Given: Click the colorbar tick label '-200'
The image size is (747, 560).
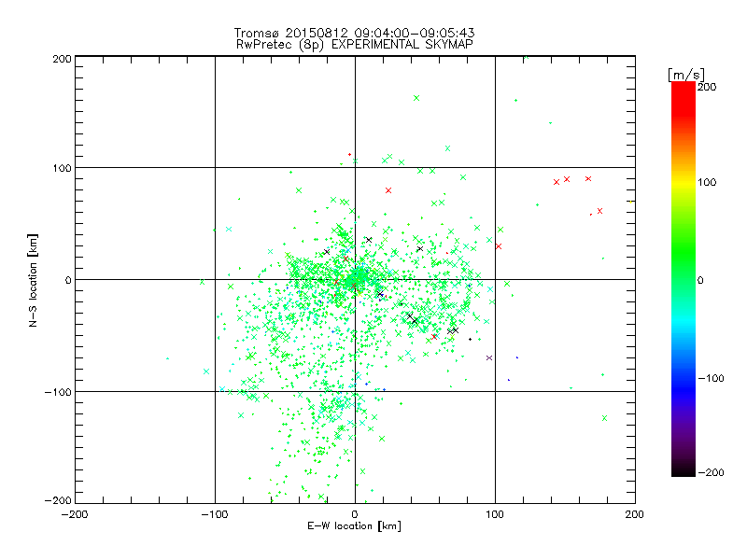Looking at the screenshot, I should coord(711,472).
